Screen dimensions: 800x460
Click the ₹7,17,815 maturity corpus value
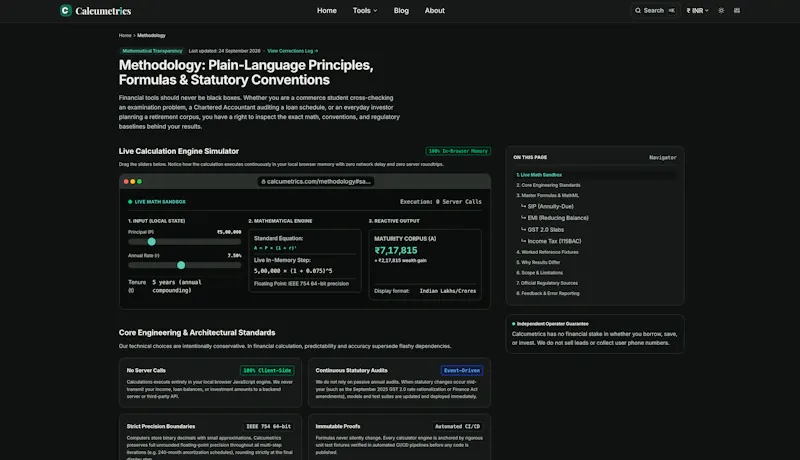(396, 250)
